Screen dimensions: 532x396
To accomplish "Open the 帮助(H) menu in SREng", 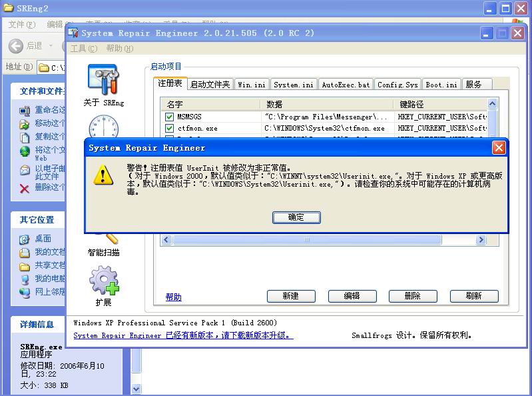I will pyautogui.click(x=120, y=49).
